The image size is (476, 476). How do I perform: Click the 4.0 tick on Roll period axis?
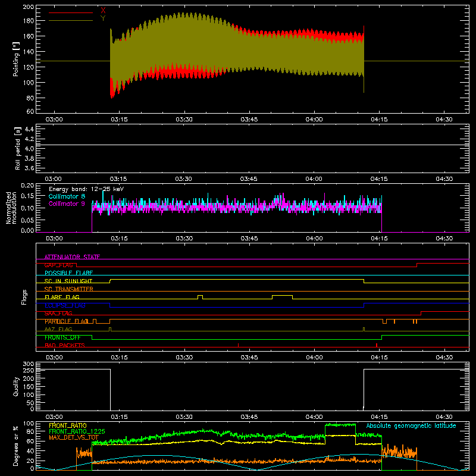click(29, 149)
